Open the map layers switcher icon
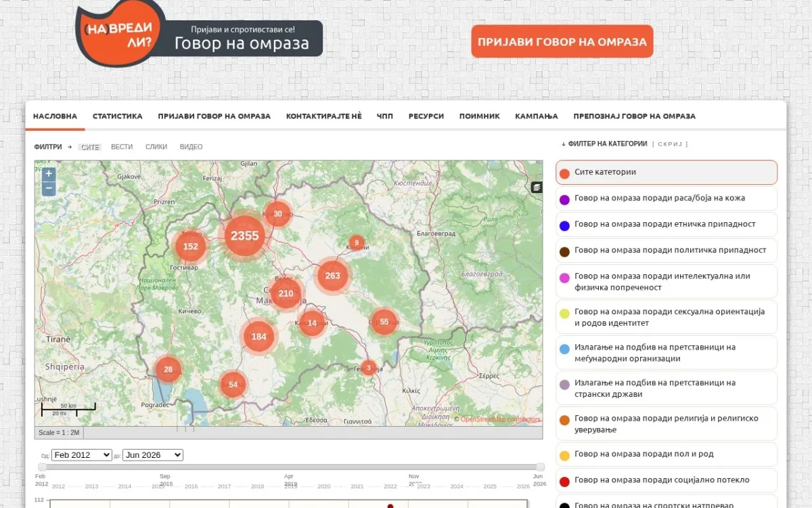The height and width of the screenshot is (508, 812). 537,187
